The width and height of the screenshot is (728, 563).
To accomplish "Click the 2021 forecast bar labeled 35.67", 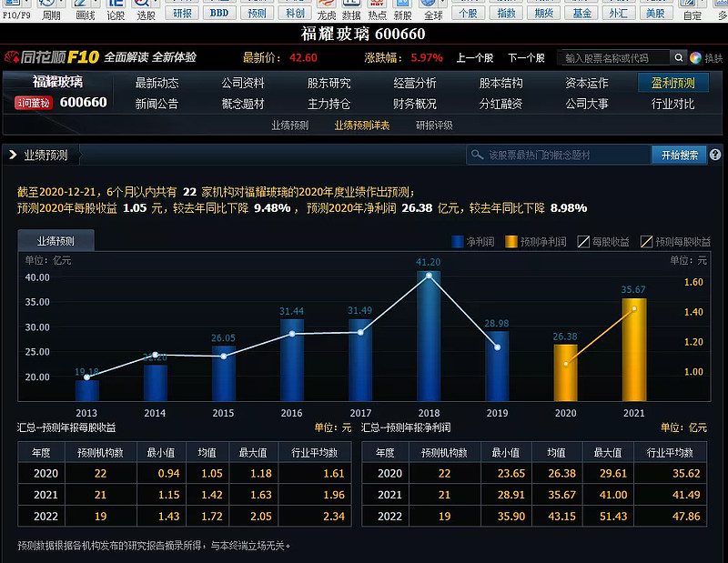I will (x=633, y=349).
